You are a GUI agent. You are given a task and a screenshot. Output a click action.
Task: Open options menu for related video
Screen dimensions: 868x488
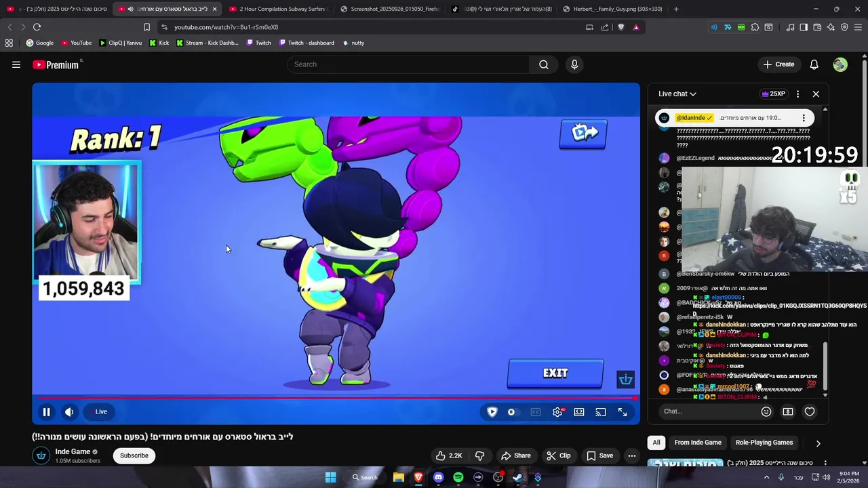tap(825, 464)
